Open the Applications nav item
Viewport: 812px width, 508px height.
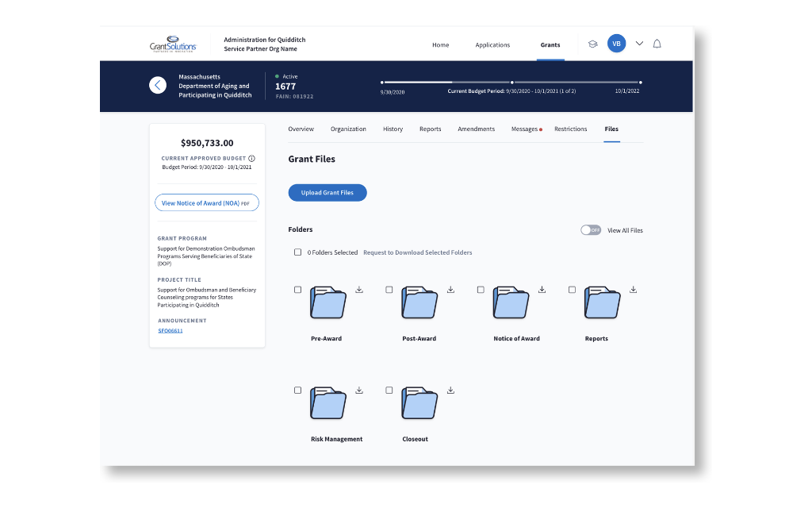click(492, 45)
